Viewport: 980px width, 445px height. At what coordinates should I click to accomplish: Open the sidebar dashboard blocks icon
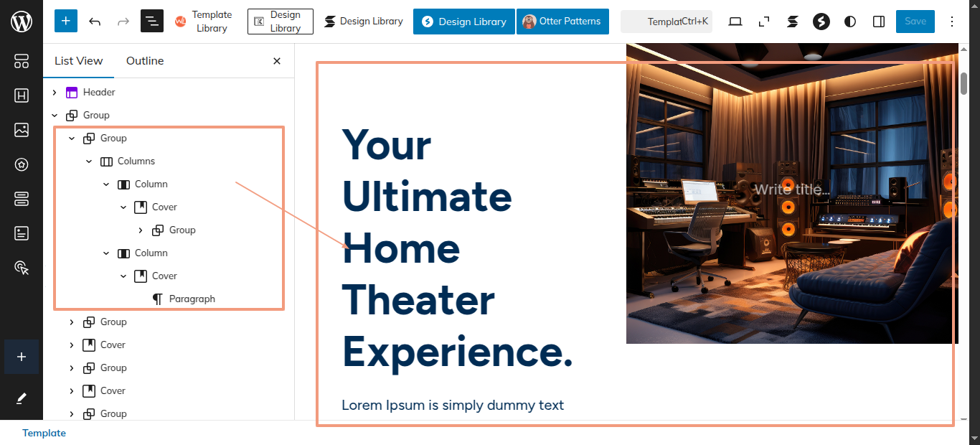click(x=22, y=61)
